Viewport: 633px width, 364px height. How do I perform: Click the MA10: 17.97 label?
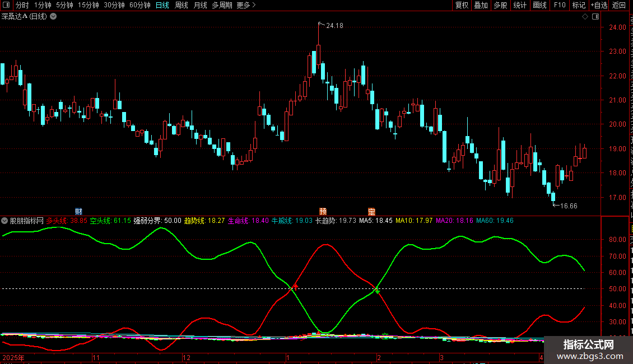(414, 221)
